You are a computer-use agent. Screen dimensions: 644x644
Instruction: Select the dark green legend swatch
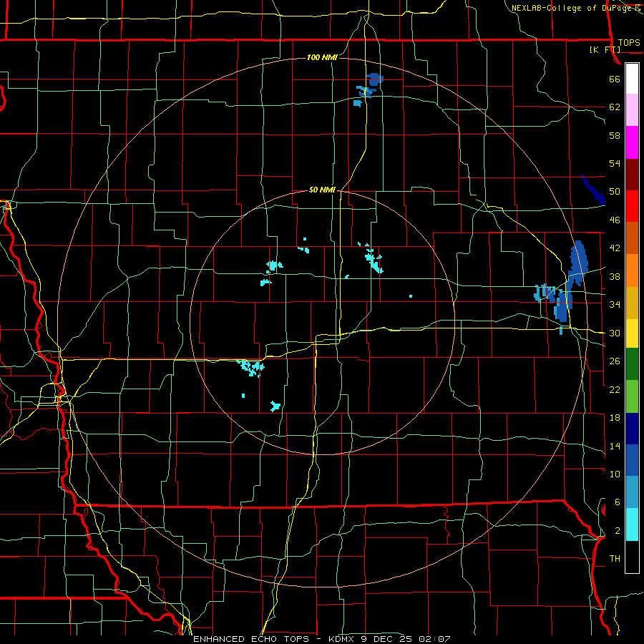632,364
